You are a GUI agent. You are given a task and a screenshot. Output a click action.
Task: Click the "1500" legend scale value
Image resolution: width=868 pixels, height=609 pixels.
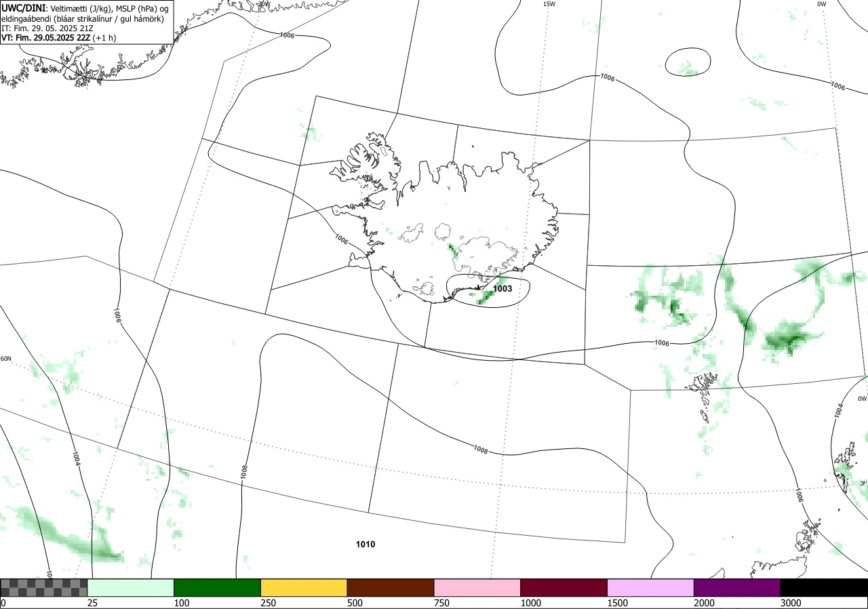point(617,603)
